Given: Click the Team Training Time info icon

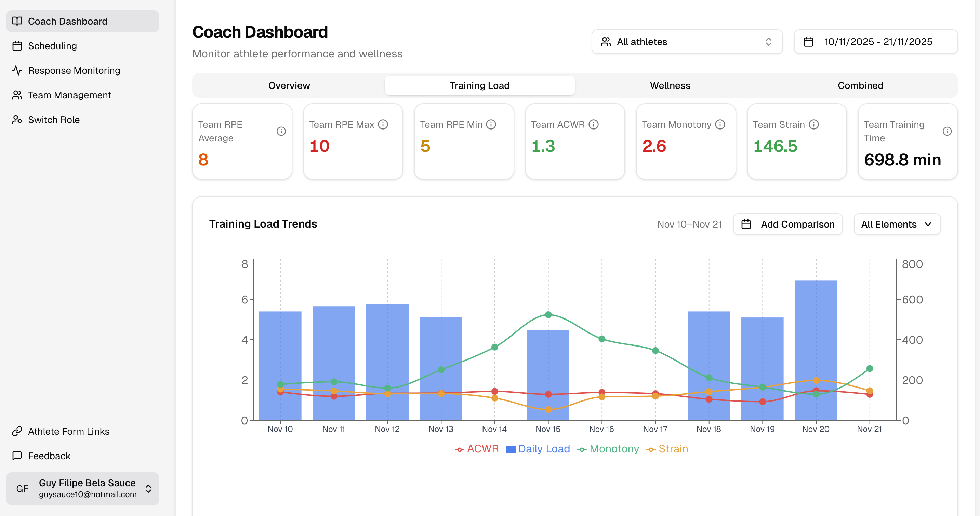Looking at the screenshot, I should click(x=947, y=131).
